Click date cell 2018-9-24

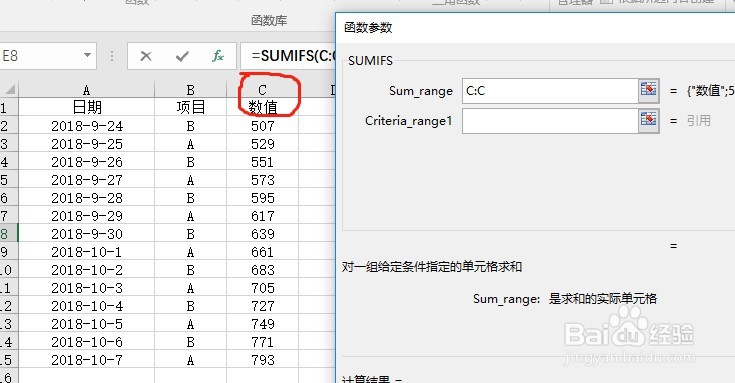tap(86, 126)
